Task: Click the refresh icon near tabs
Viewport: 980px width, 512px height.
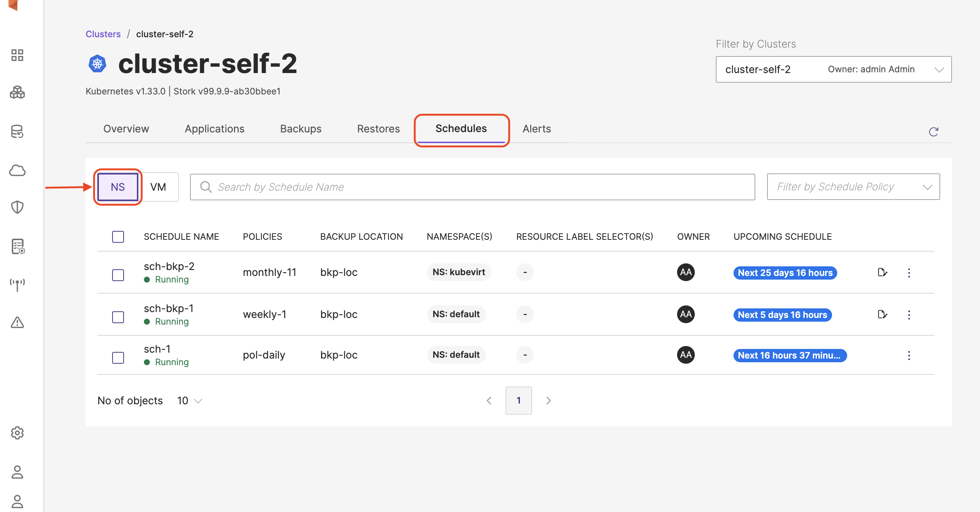Action: [933, 132]
